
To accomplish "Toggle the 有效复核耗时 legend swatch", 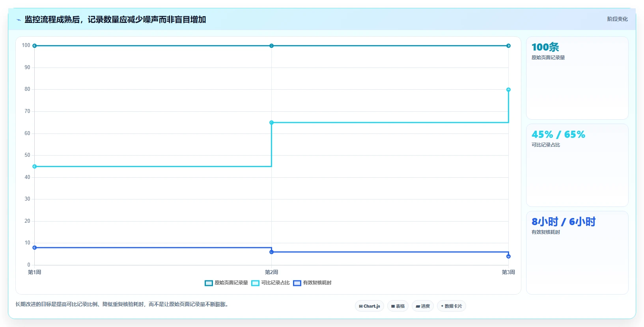I will tap(297, 283).
